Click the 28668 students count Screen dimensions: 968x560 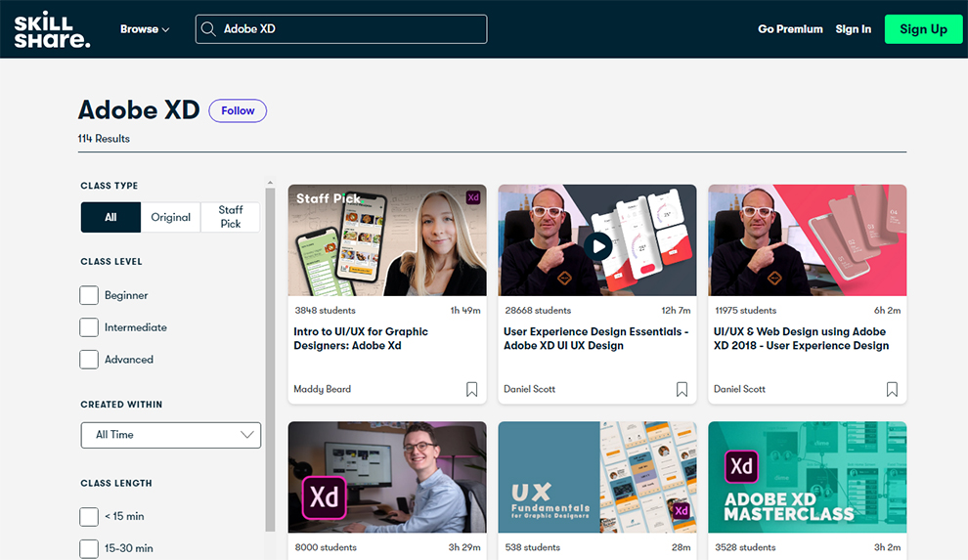(x=538, y=310)
